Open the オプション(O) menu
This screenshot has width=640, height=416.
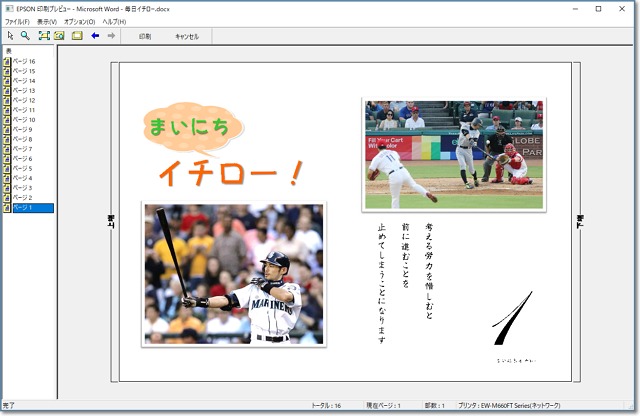(80, 21)
